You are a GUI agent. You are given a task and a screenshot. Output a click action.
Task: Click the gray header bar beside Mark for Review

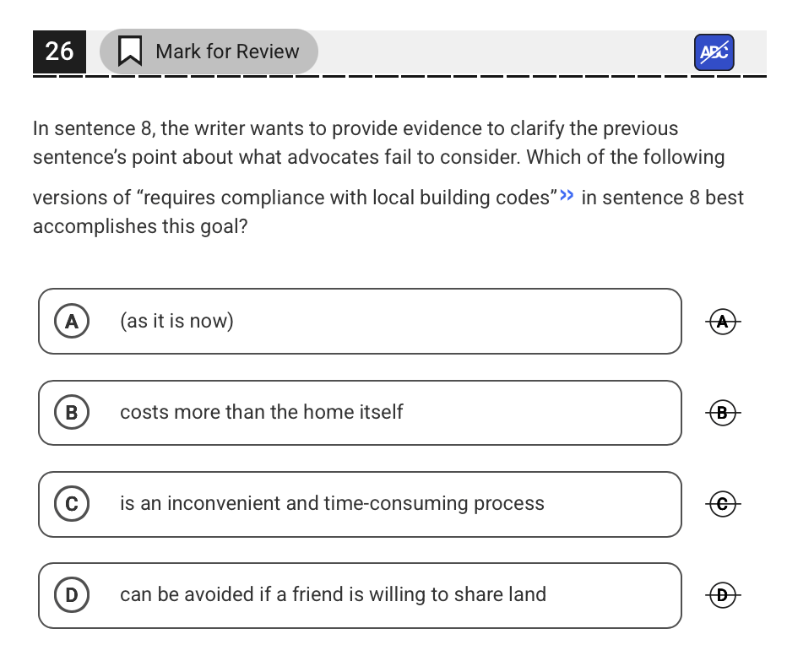click(504, 52)
